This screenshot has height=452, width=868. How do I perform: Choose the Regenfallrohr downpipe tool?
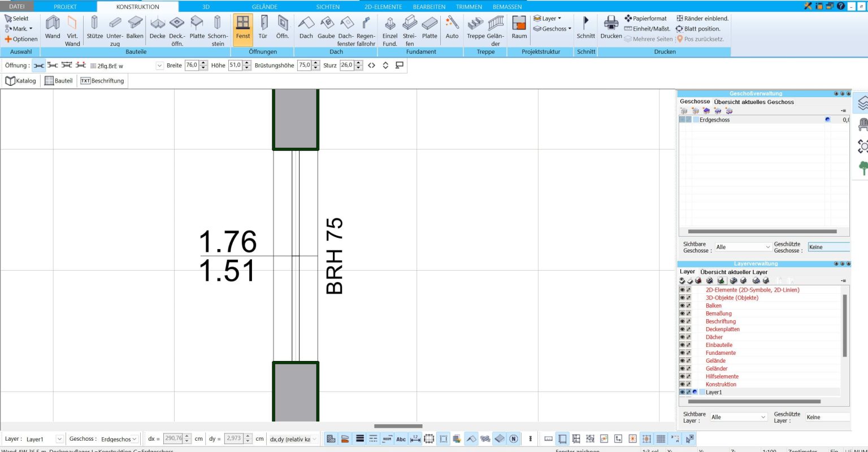(x=366, y=31)
